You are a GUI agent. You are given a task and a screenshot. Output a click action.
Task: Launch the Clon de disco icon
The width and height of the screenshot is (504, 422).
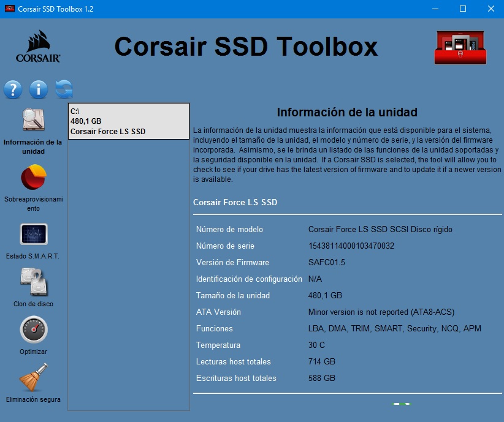[x=33, y=282]
